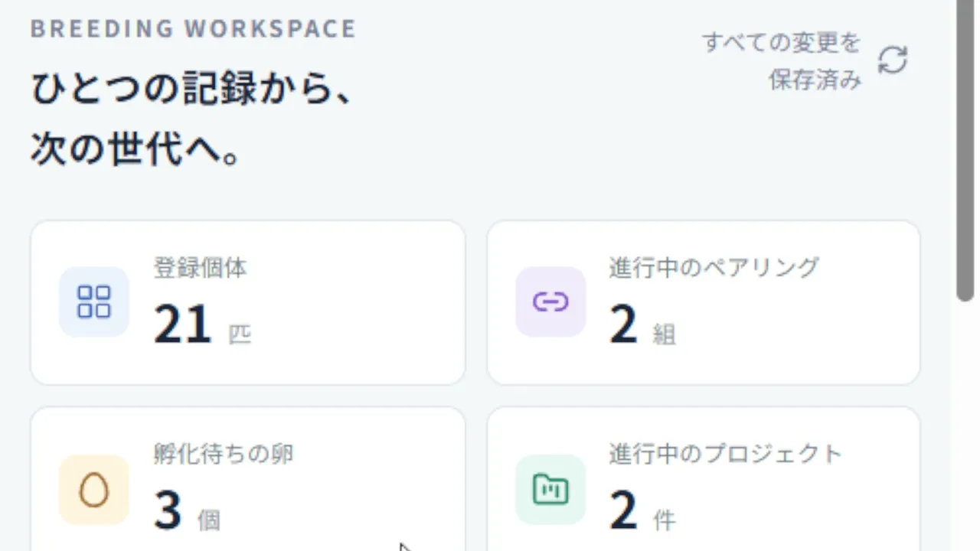Image resolution: width=980 pixels, height=551 pixels.
Task: Click the sync refresh arrows icon
Action: pos(892,60)
